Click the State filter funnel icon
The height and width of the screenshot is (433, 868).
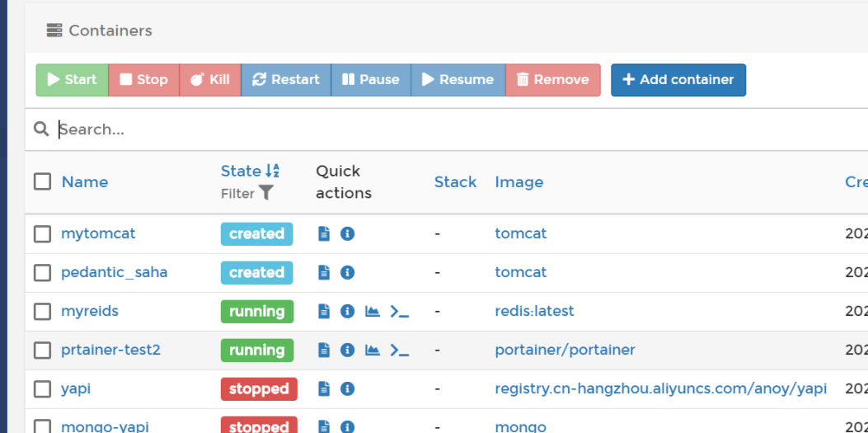[x=266, y=193]
